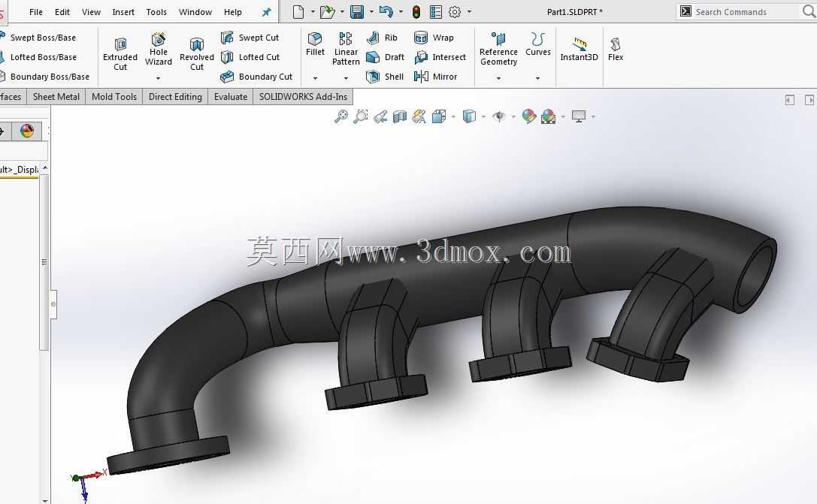Switch to the Direct Editing tab
The image size is (817, 504).
175,97
